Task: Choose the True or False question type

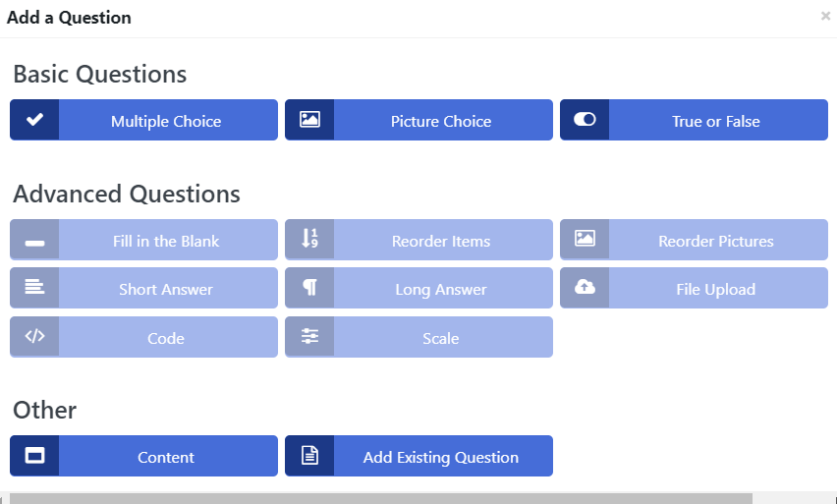Action: tap(715, 121)
